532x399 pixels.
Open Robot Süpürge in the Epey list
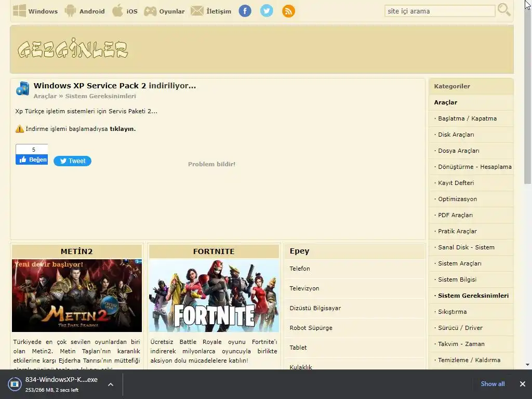354,328
